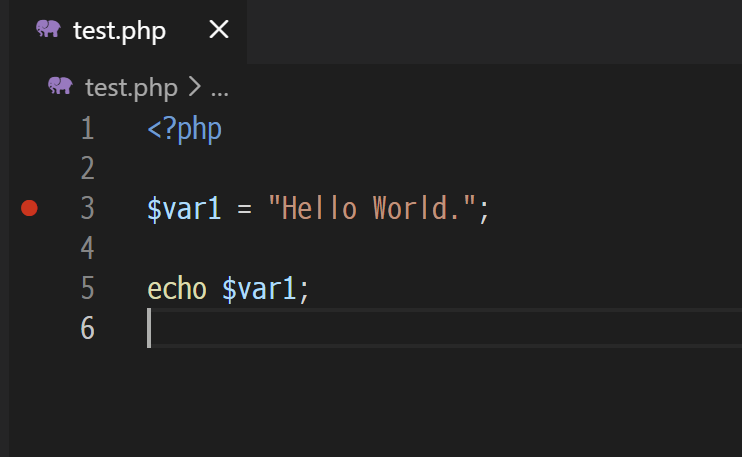Click the echo keyword
This screenshot has width=742, height=457.
(x=177, y=289)
